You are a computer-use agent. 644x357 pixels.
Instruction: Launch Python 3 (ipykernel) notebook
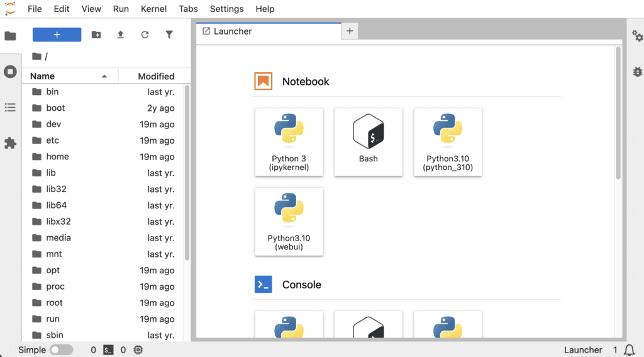pyautogui.click(x=289, y=142)
